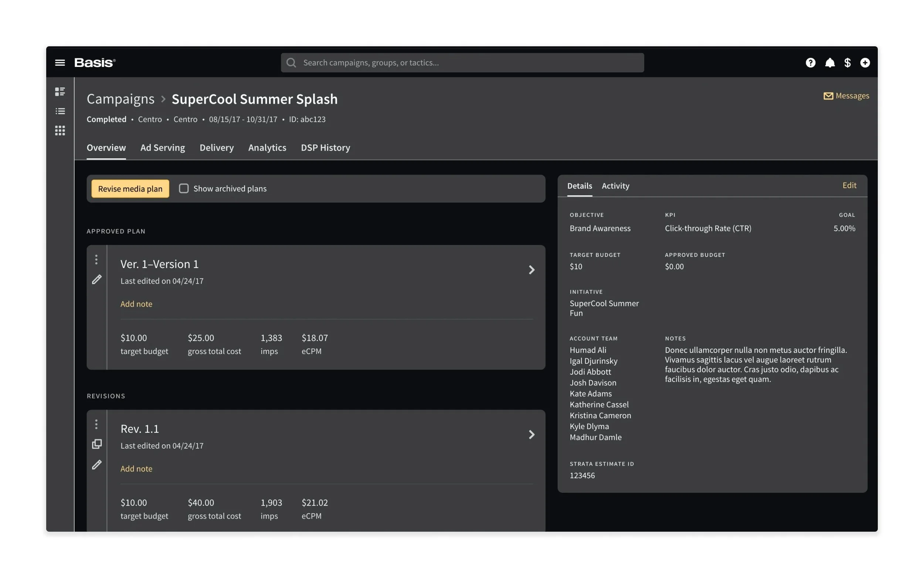Click the campaign search field
Image resolution: width=924 pixels, height=578 pixels.
(462, 63)
